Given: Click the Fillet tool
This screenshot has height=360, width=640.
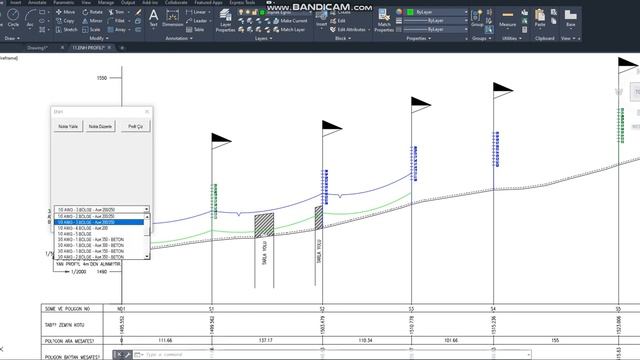Looking at the screenshot, I should [x=117, y=20].
